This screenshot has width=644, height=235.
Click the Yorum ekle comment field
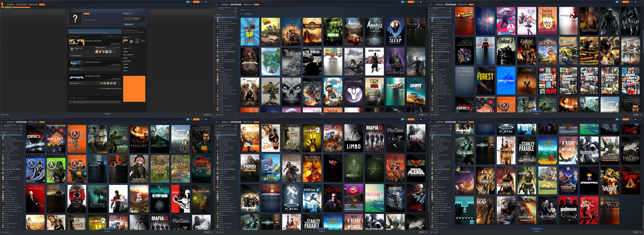[x=96, y=102]
